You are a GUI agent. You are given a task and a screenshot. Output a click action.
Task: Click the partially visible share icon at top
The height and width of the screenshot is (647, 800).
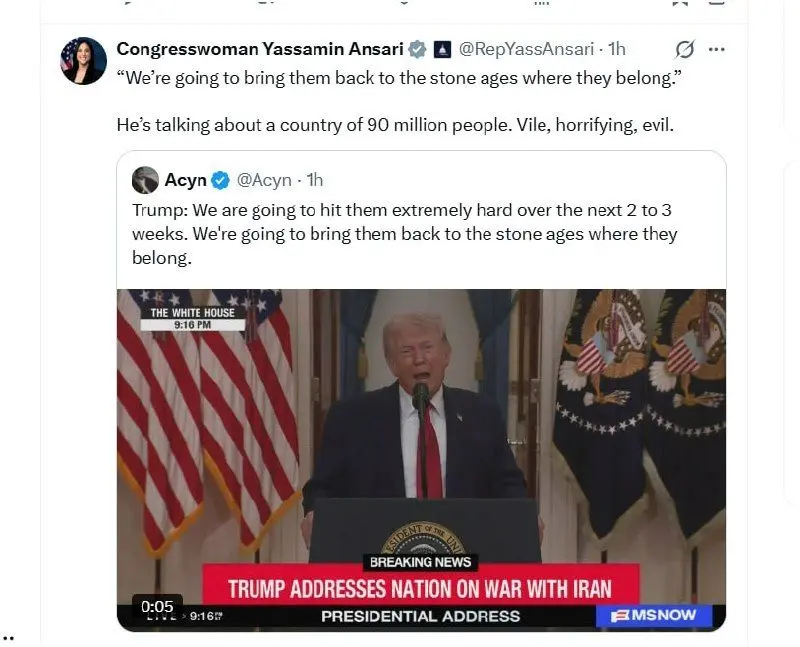[716, 2]
